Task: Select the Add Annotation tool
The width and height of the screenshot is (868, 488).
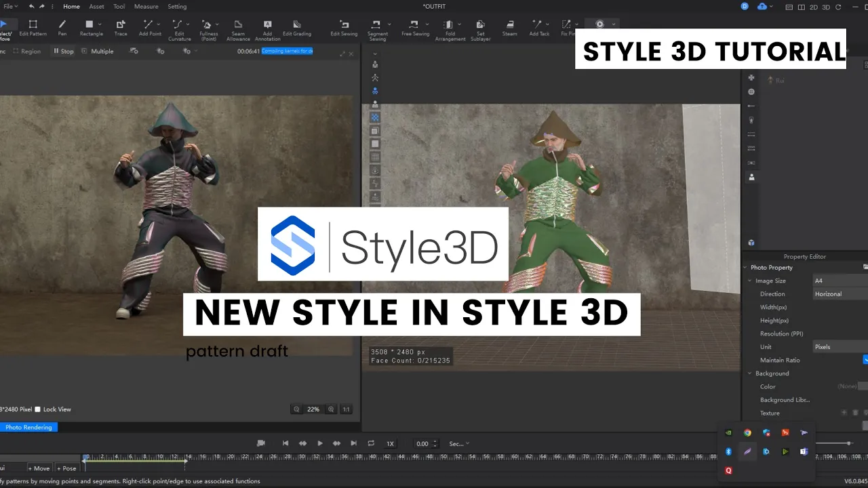Action: pyautogui.click(x=267, y=30)
